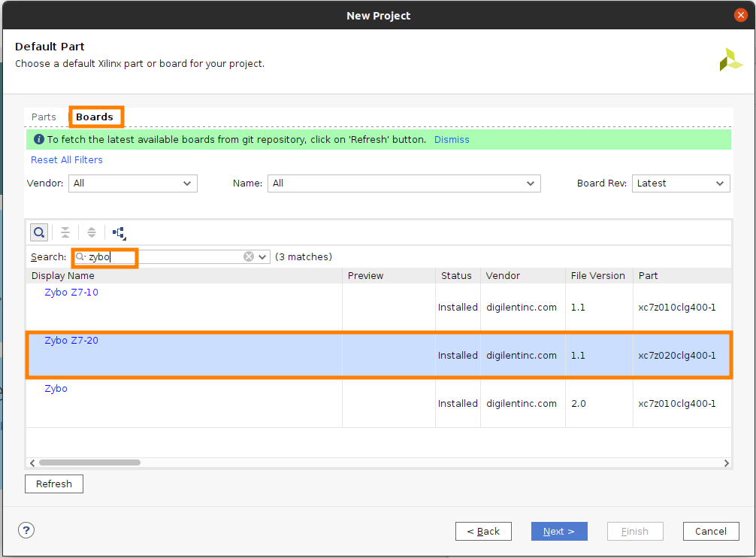
Task: Open the Board Rev dropdown
Action: 681,183
